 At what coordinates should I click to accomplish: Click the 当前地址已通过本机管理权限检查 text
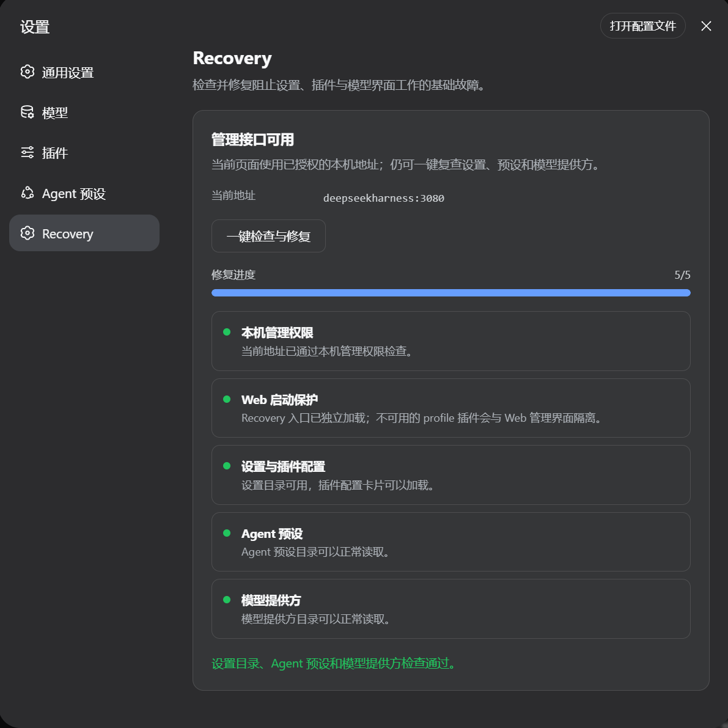click(x=328, y=351)
